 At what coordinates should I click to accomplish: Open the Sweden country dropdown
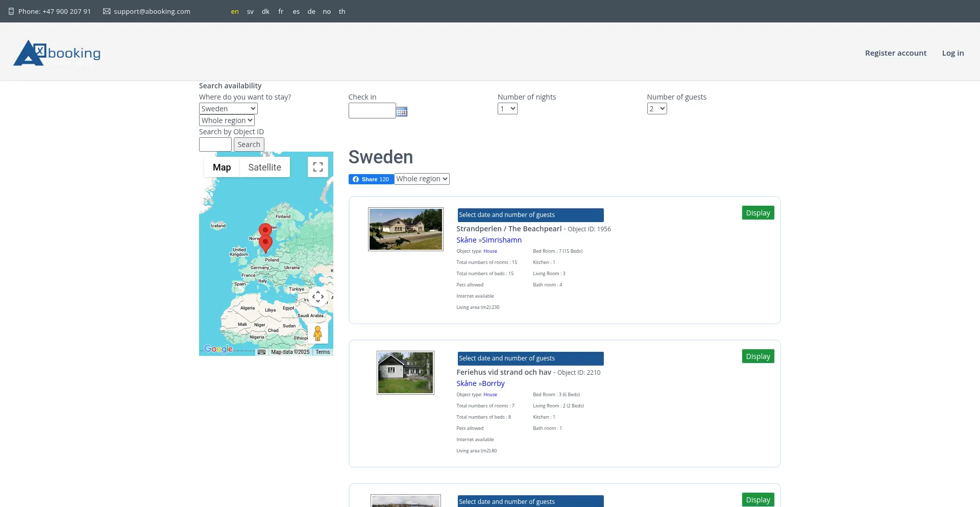[x=228, y=109]
